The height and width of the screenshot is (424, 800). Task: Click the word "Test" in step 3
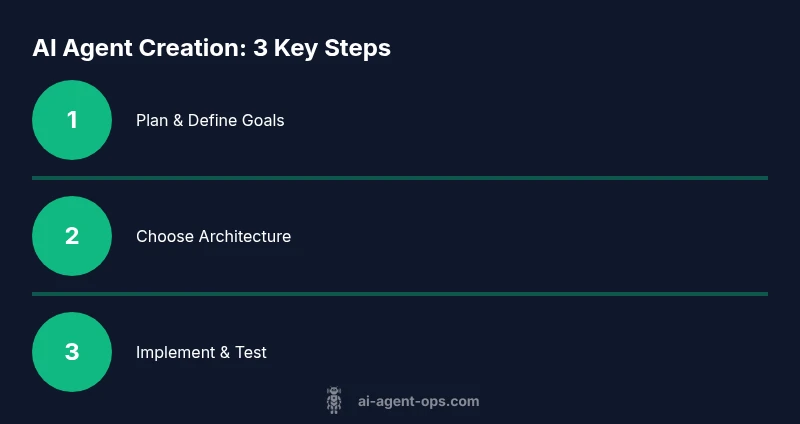(250, 352)
